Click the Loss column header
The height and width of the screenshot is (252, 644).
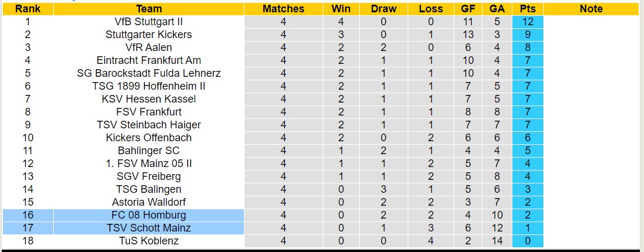click(x=431, y=9)
